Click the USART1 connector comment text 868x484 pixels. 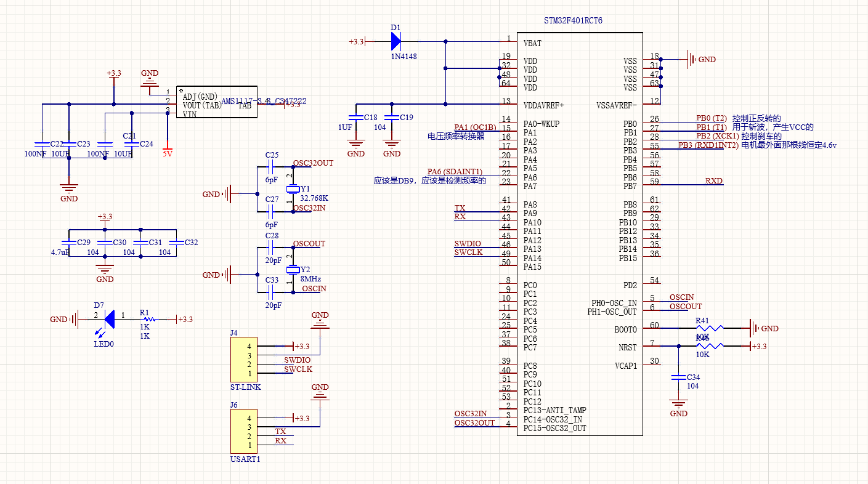point(245,459)
